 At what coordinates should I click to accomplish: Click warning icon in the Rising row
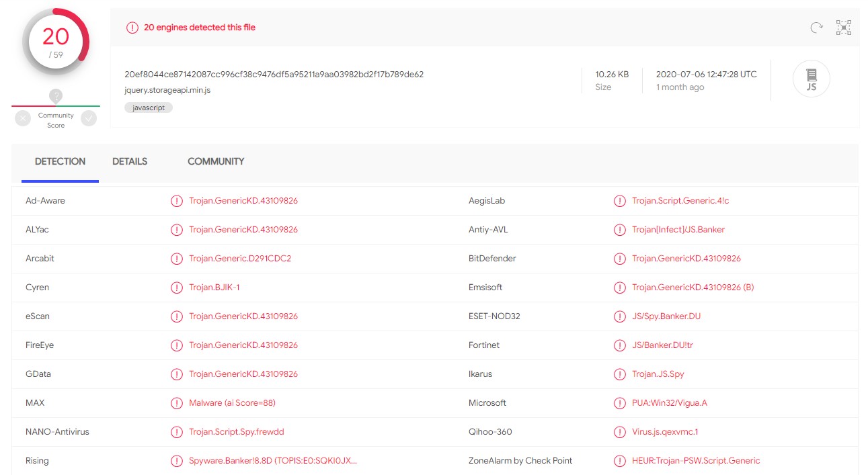coord(177,461)
